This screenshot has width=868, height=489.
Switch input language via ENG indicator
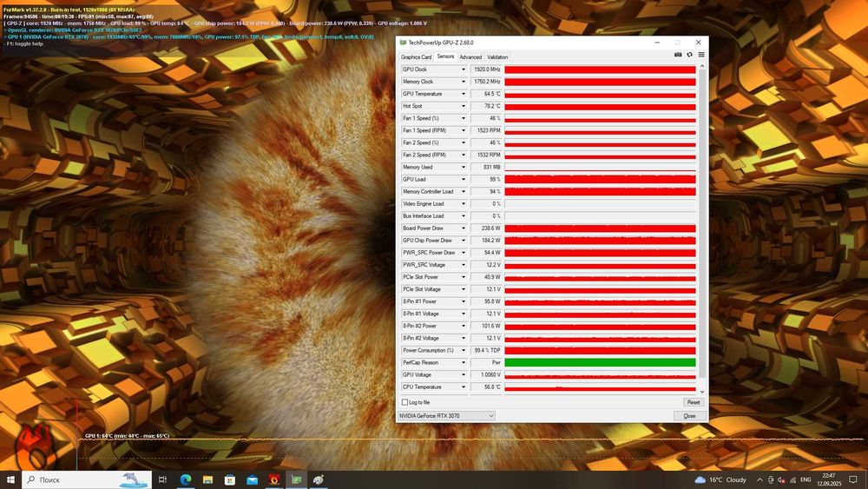click(806, 479)
